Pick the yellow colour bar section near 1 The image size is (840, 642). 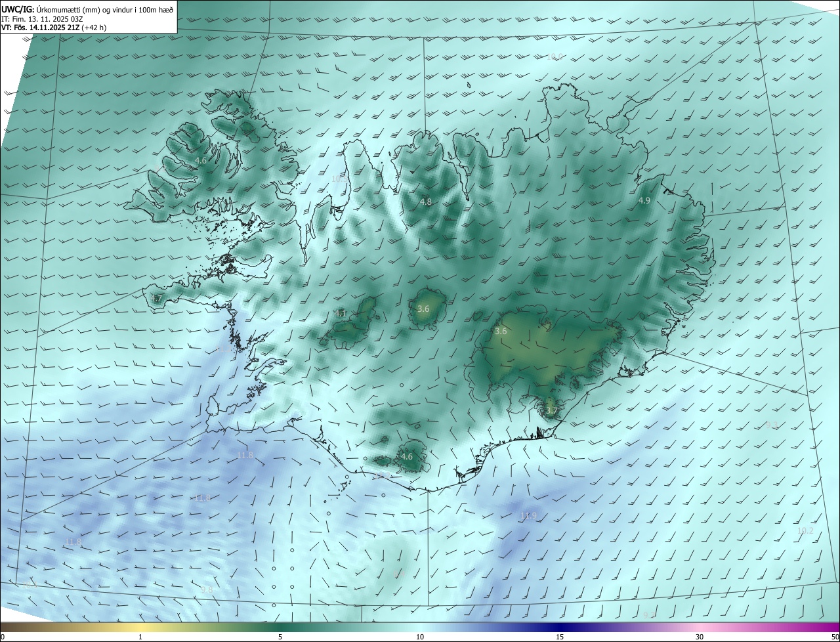(x=140, y=627)
